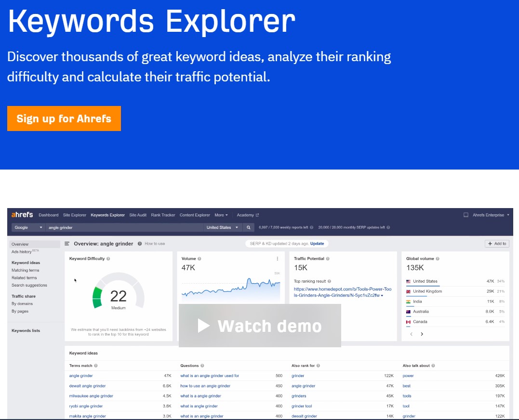Open Keywords lists in the sidebar

(x=26, y=330)
